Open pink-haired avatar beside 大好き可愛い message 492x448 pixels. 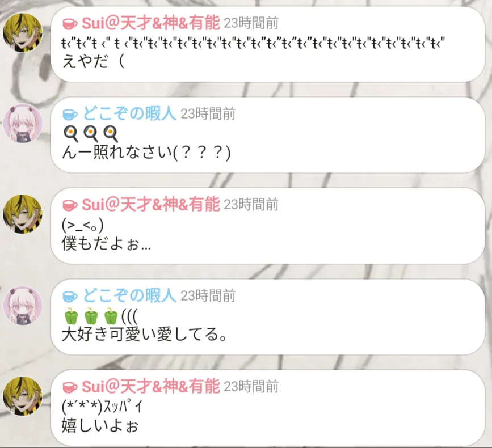click(23, 305)
